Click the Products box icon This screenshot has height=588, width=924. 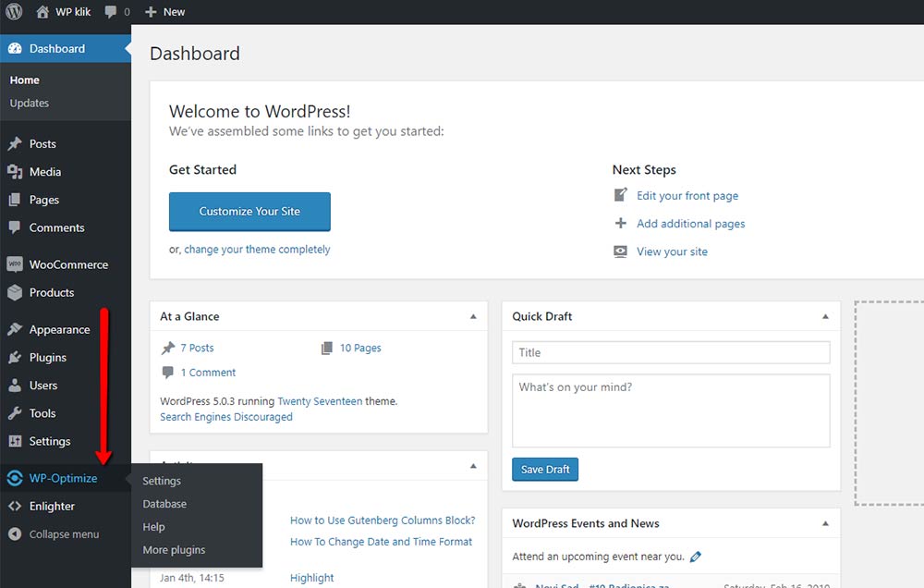coord(15,292)
